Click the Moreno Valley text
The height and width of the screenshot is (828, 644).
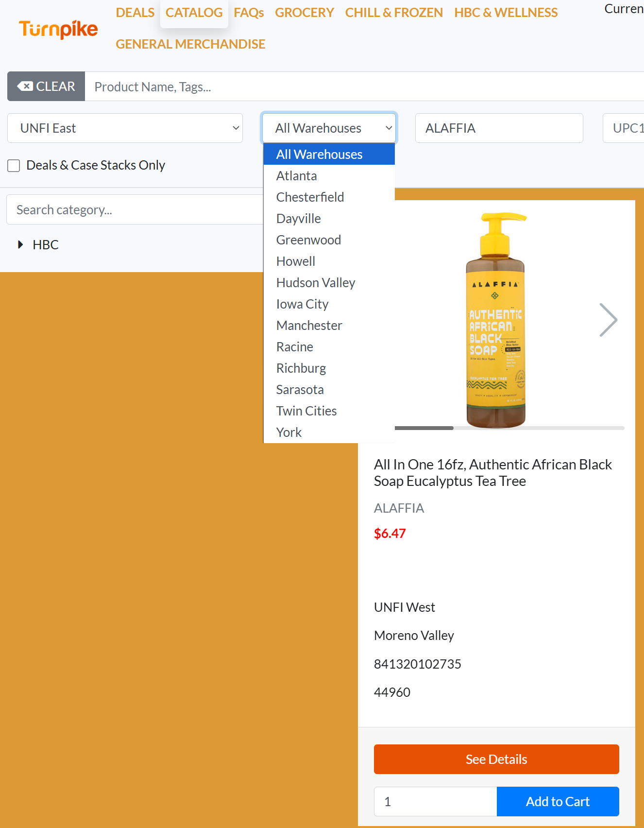pyautogui.click(x=414, y=636)
